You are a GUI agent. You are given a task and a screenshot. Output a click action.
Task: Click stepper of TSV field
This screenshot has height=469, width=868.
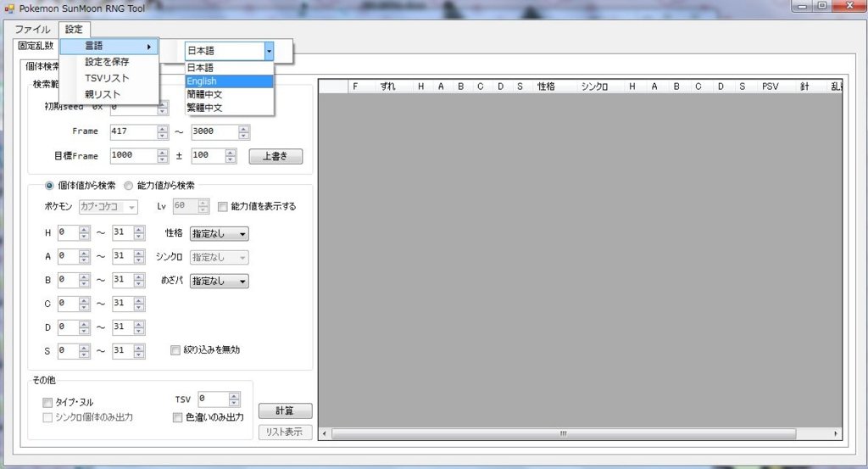234,399
